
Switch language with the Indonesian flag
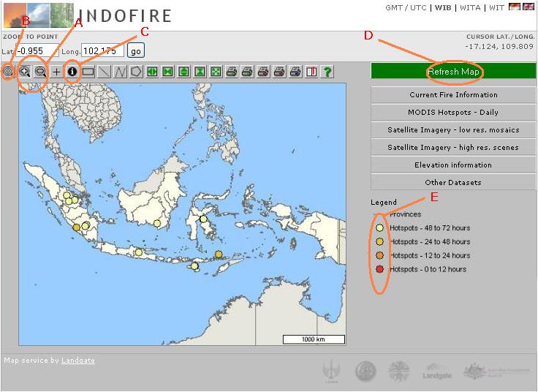click(x=515, y=7)
